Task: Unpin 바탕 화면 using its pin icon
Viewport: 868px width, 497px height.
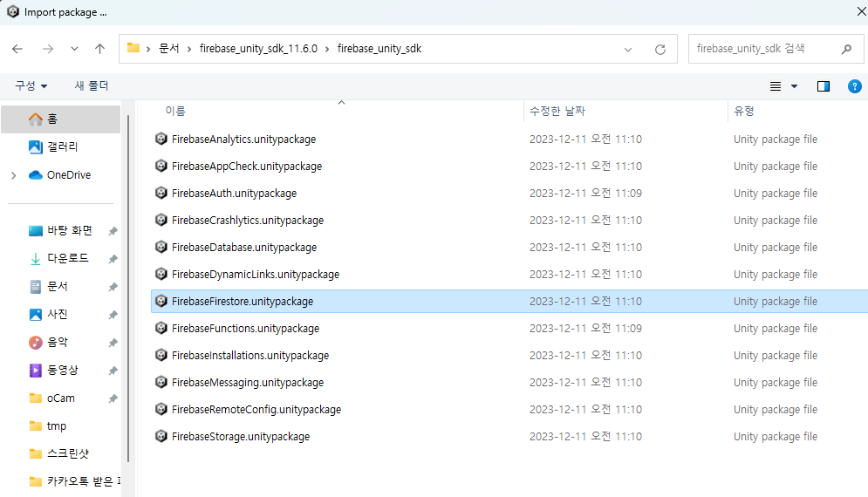Action: [113, 231]
